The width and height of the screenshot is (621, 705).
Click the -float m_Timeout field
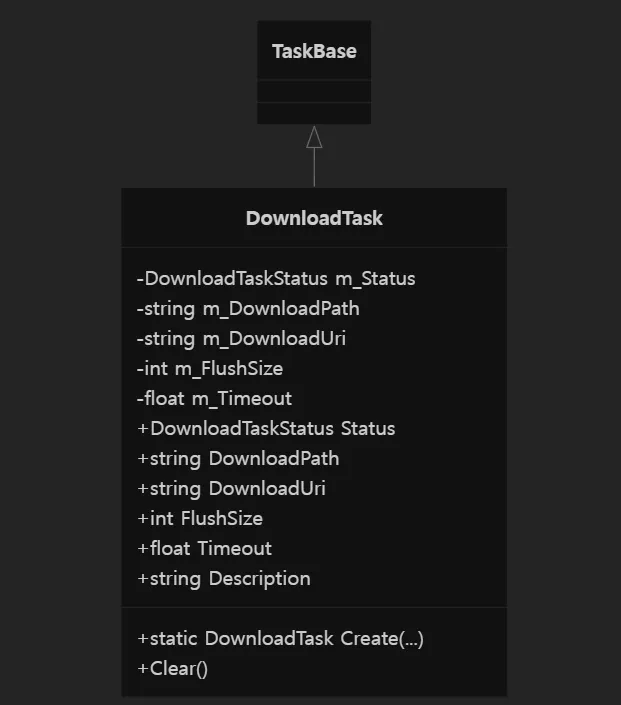[214, 399]
